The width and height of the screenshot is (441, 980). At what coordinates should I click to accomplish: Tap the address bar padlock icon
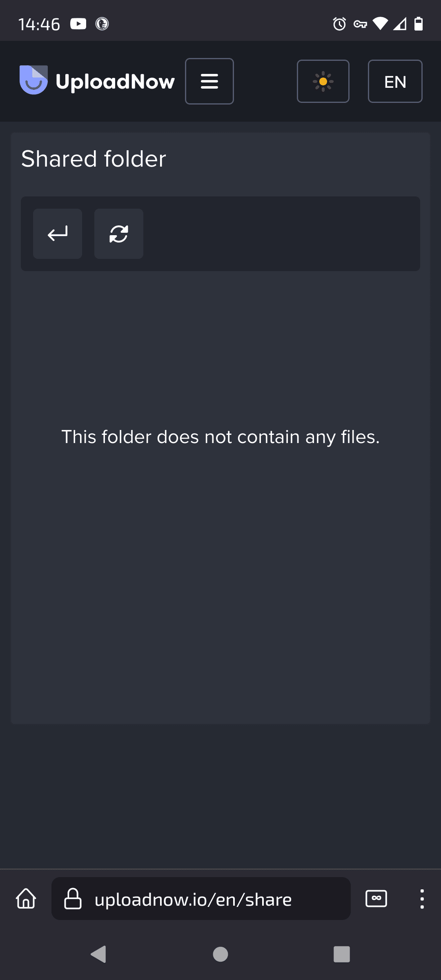73,899
